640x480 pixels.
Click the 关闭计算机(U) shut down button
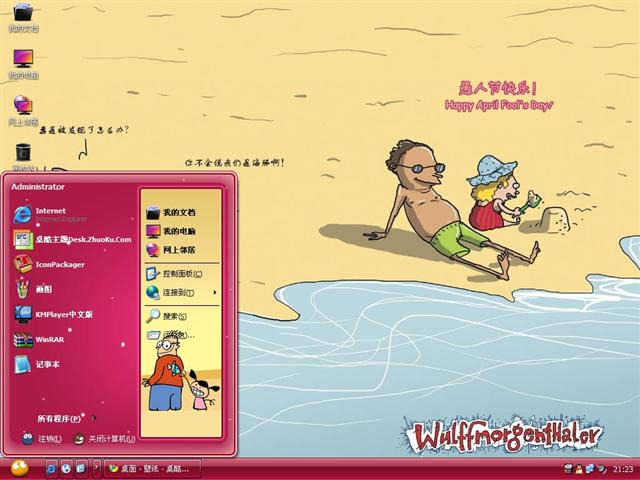104,439
